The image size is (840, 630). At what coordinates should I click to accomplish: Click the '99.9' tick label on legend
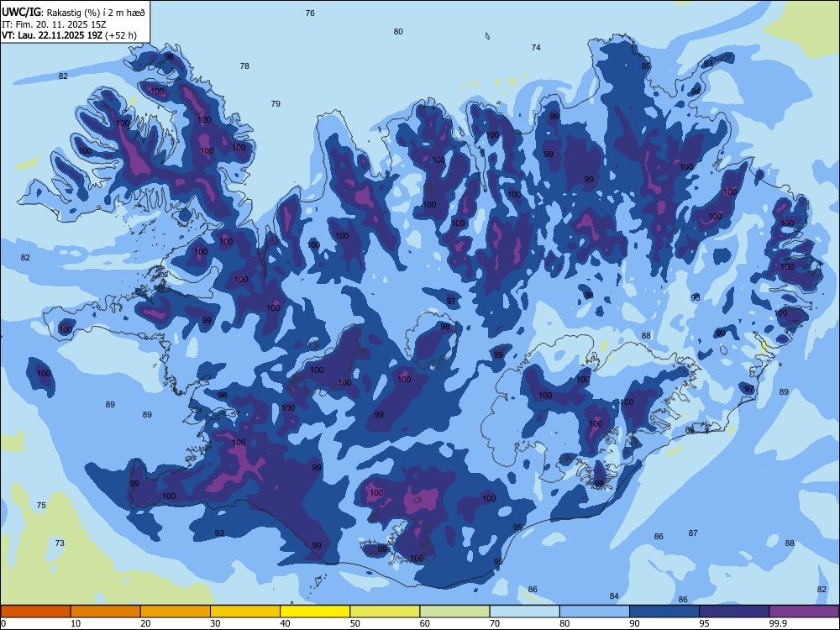point(778,623)
